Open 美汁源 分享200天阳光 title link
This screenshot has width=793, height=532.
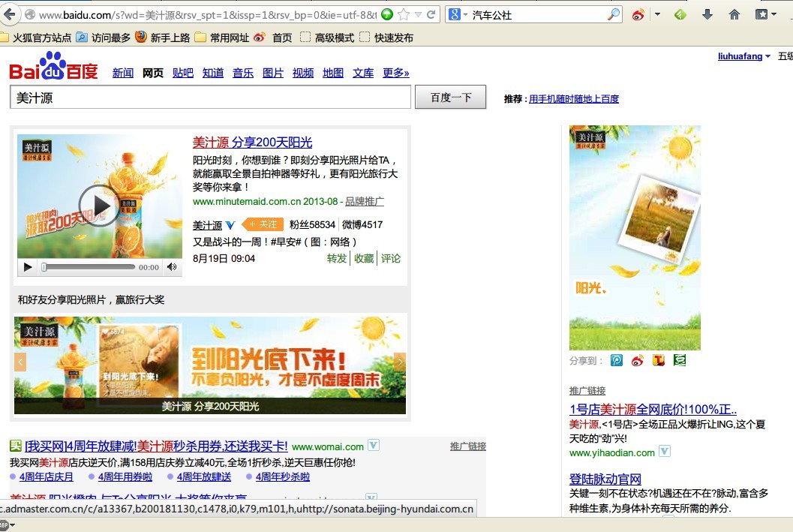click(x=252, y=143)
